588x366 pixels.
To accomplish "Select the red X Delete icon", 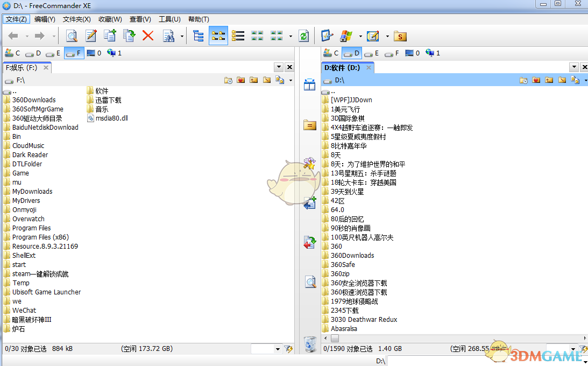I will click(147, 36).
